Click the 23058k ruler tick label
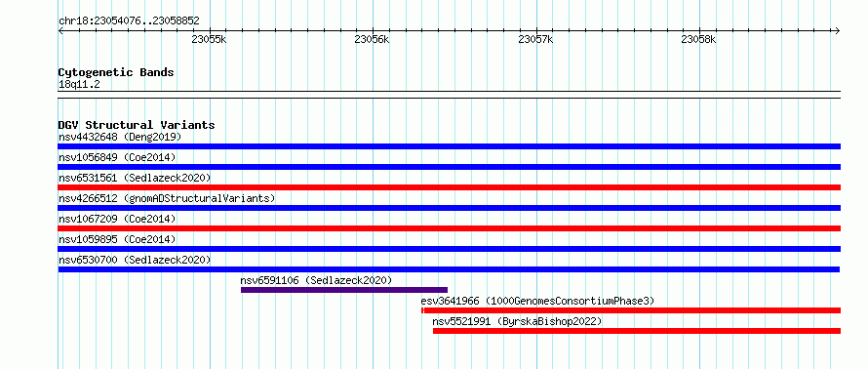Image resolution: width=868 pixels, height=369 pixels. click(699, 39)
